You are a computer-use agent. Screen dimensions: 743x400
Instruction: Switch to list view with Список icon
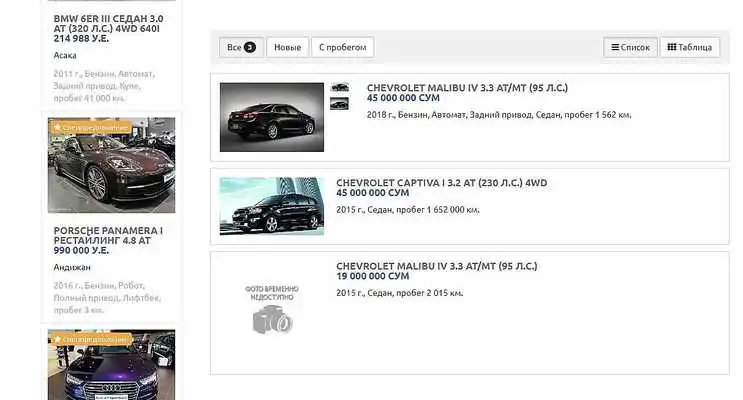tap(630, 47)
